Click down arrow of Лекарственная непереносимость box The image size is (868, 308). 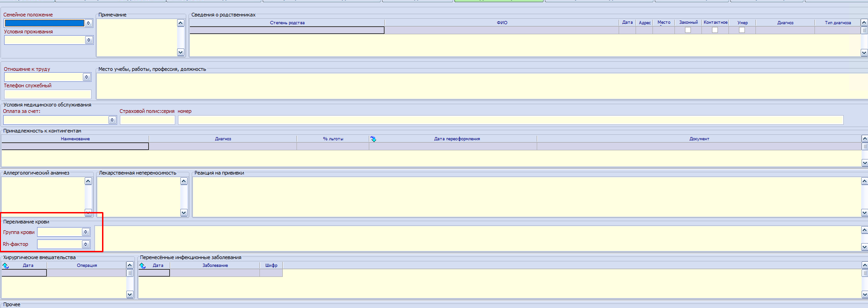pyautogui.click(x=183, y=212)
